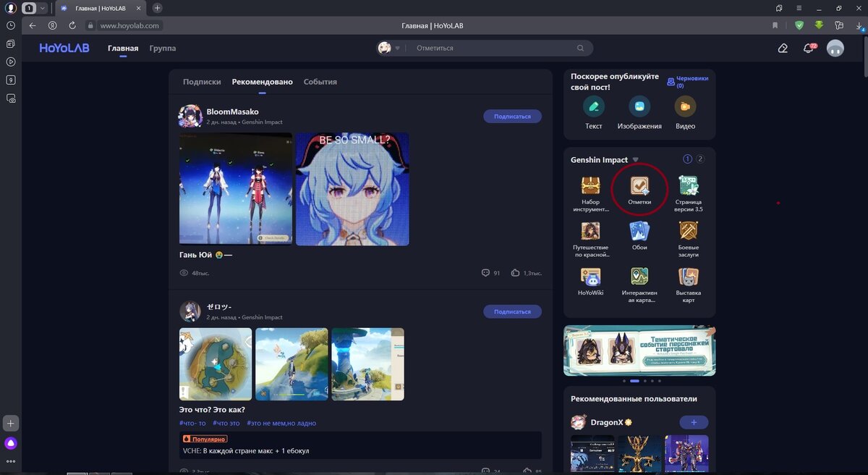Viewport: 868px width, 475px height.
Task: Expand the Genshin Impact game selector
Action: [x=636, y=160]
